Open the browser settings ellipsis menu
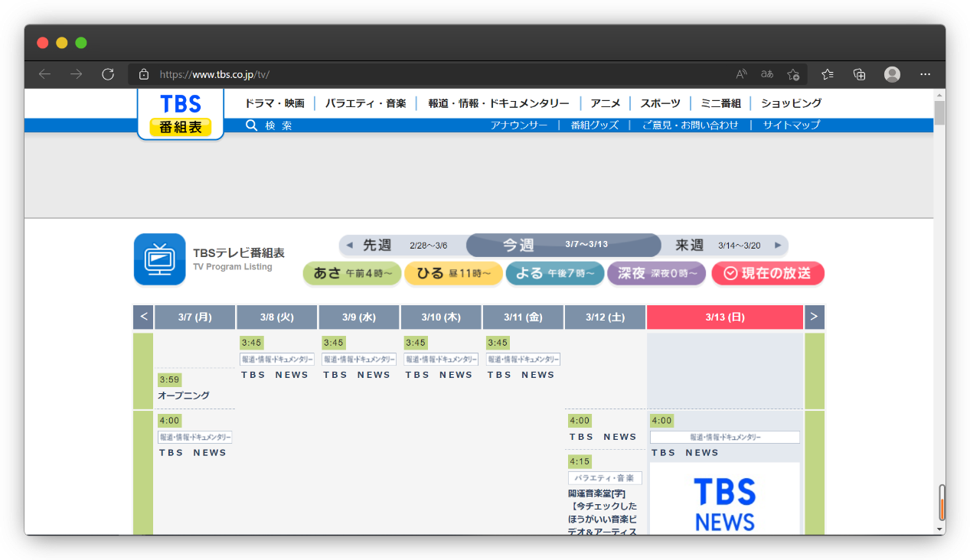The image size is (970, 560). pos(925,74)
